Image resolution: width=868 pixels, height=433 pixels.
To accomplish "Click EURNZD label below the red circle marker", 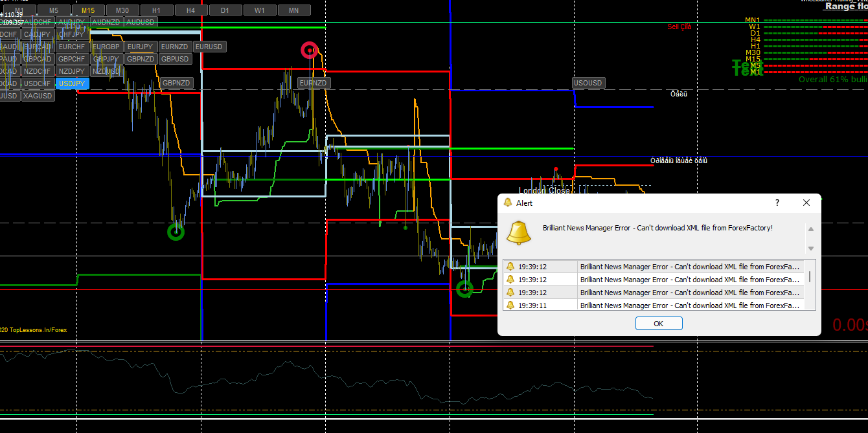I will [314, 83].
